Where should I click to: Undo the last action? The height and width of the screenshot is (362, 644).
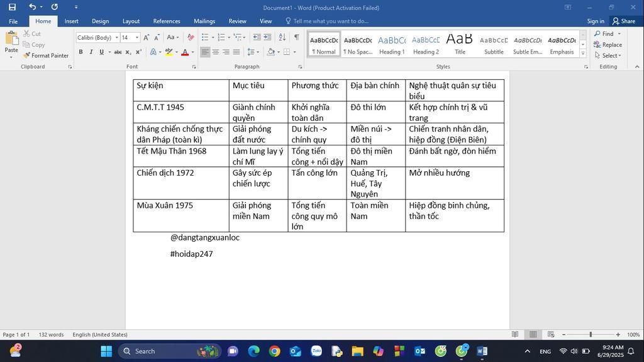[x=33, y=7]
